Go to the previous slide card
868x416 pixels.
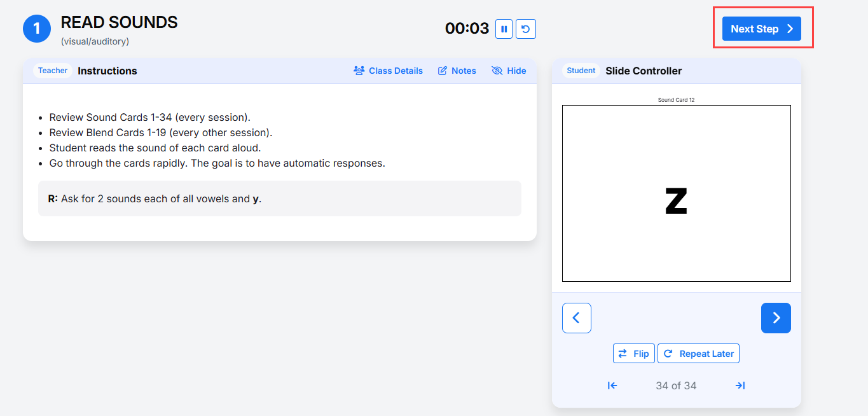577,318
